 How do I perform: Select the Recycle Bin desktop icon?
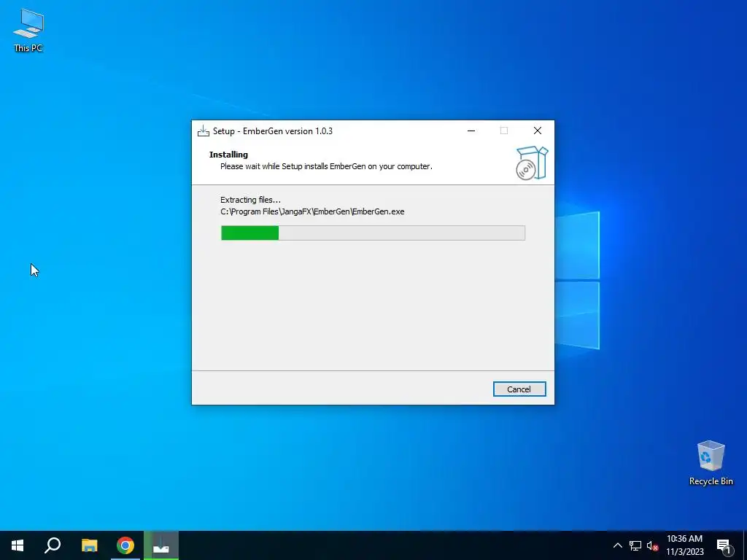click(x=711, y=463)
